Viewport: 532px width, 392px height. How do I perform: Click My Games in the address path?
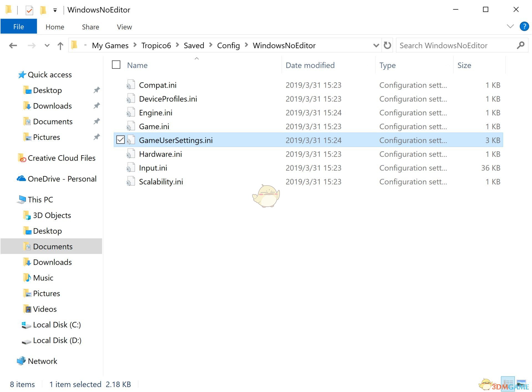[x=110, y=45]
